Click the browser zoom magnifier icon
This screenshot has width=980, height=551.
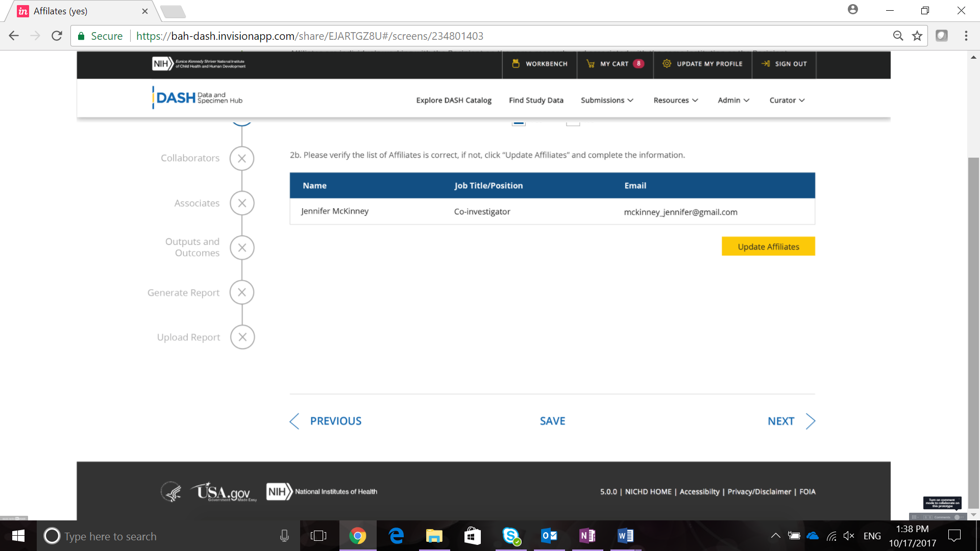pos(898,36)
